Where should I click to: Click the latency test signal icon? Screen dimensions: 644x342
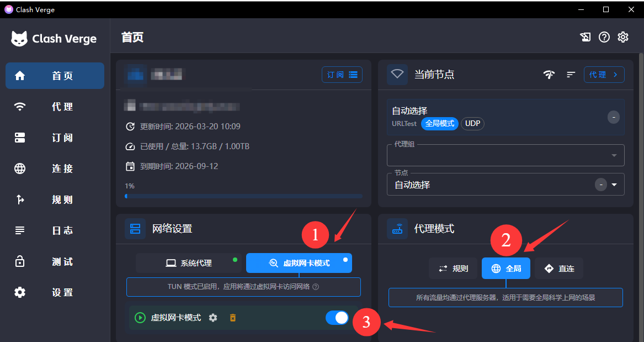[x=549, y=75]
